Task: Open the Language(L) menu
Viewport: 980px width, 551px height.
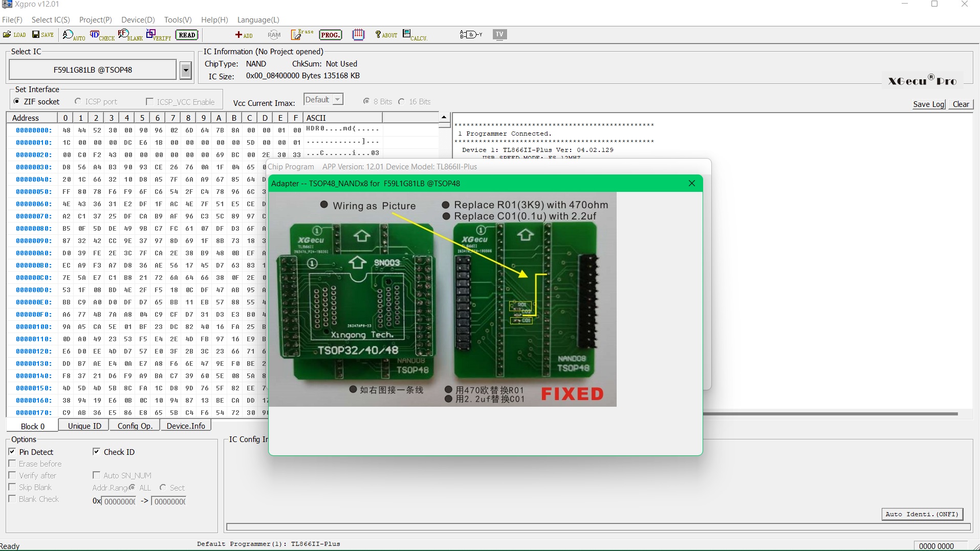Action: pyautogui.click(x=258, y=19)
